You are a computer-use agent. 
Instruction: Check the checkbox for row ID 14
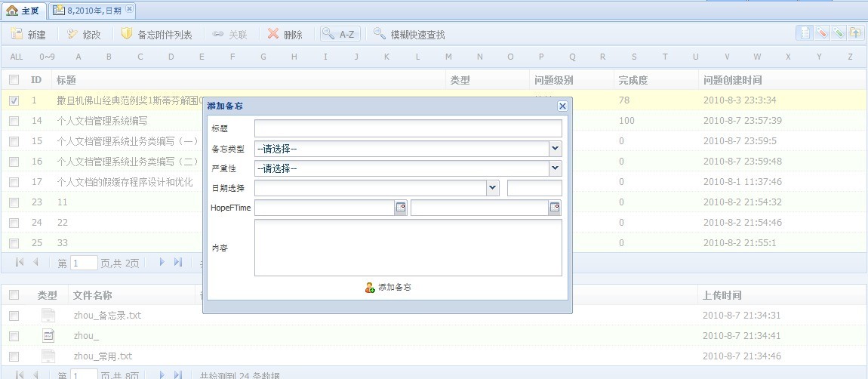point(14,121)
